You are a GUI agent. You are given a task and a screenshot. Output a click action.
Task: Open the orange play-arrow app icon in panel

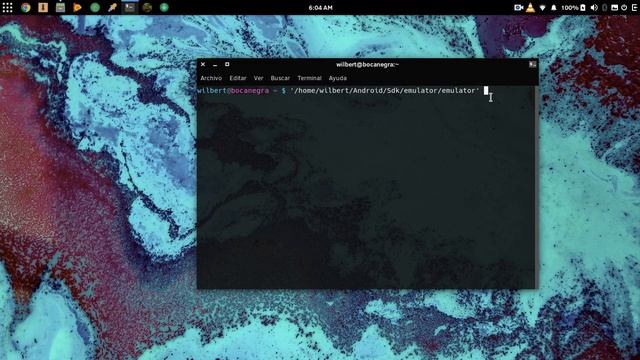(x=77, y=7)
